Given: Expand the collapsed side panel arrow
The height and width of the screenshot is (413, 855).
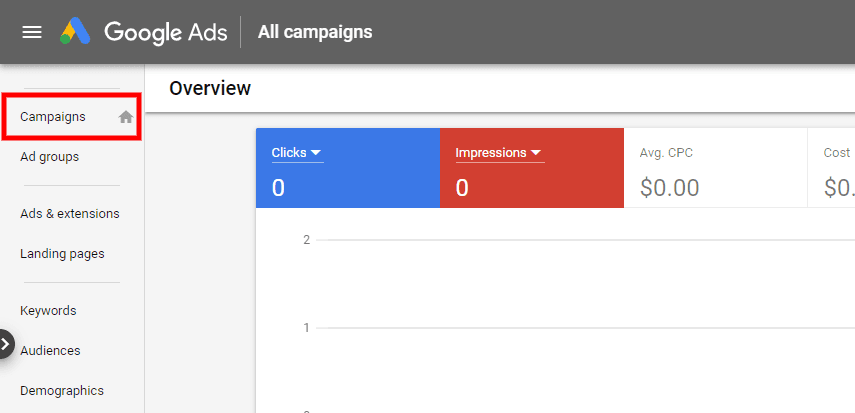Looking at the screenshot, I should pyautogui.click(x=6, y=344).
